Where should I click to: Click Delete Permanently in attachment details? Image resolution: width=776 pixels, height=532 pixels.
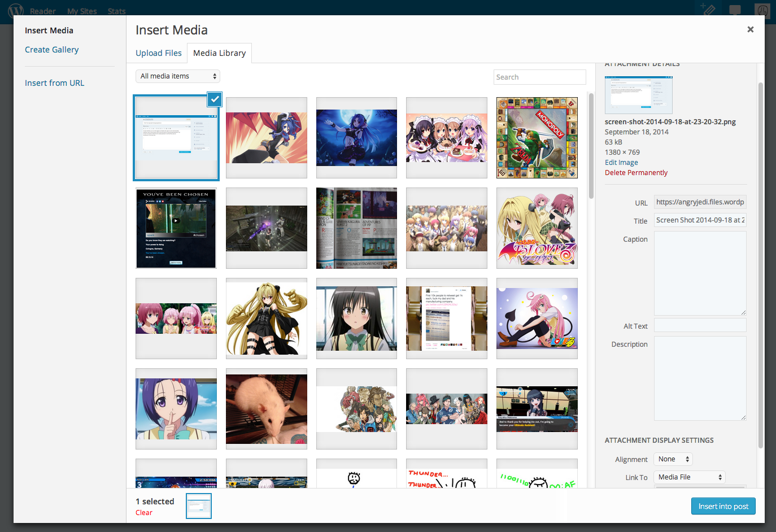(x=636, y=172)
